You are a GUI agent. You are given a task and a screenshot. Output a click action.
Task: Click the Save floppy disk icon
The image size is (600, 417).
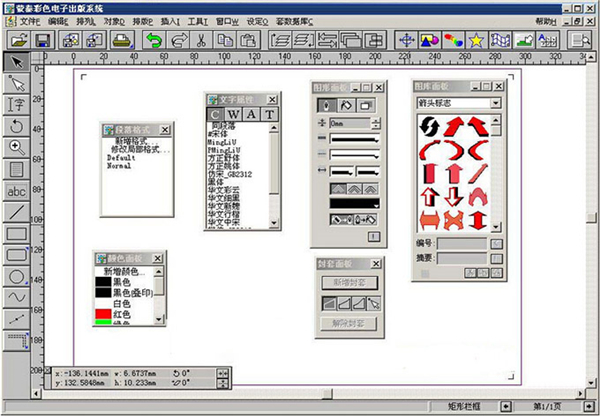(x=43, y=40)
